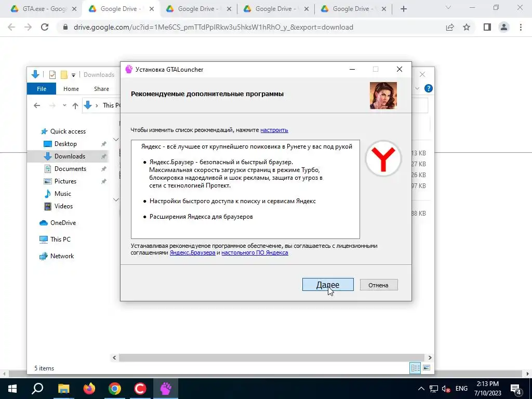Open the taskbar clock and date
Screen dimensions: 532x399
pos(487,389)
